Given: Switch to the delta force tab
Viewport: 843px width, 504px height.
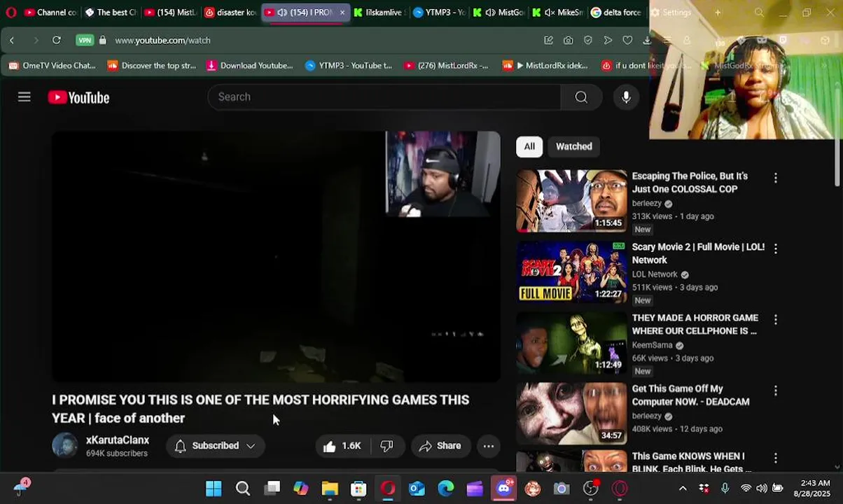Looking at the screenshot, I should [x=616, y=13].
